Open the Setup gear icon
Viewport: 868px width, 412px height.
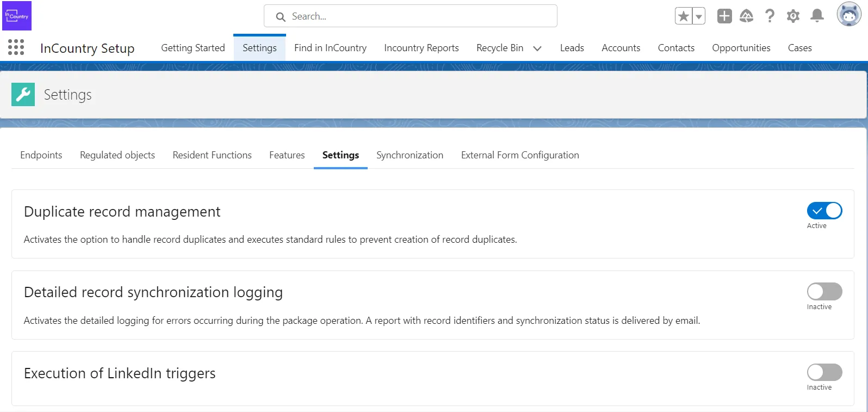coord(793,16)
